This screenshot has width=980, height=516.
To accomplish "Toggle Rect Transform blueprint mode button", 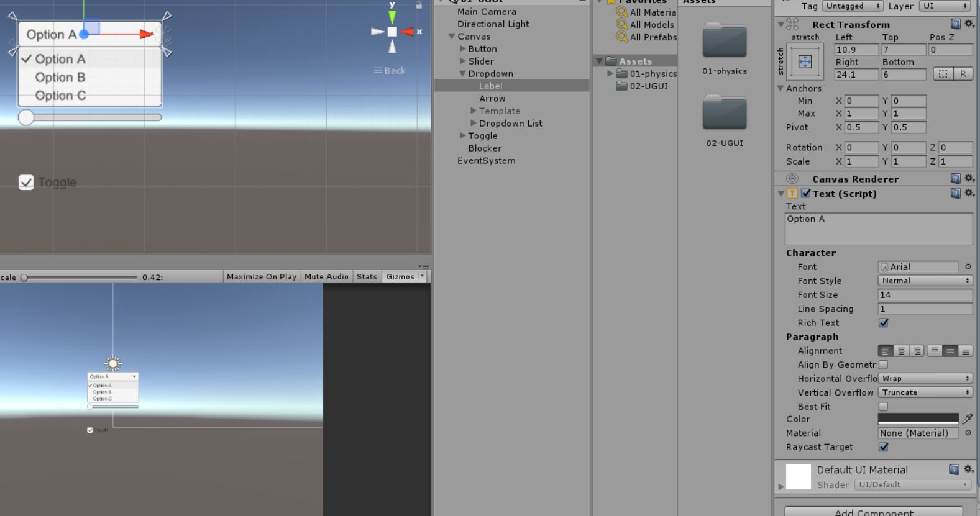I will pos(943,74).
